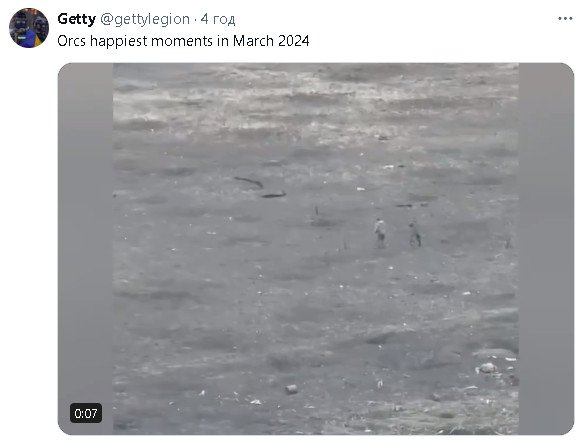Click the 0:07 video duration badge
Image resolution: width=583 pixels, height=442 pixels.
(x=86, y=413)
